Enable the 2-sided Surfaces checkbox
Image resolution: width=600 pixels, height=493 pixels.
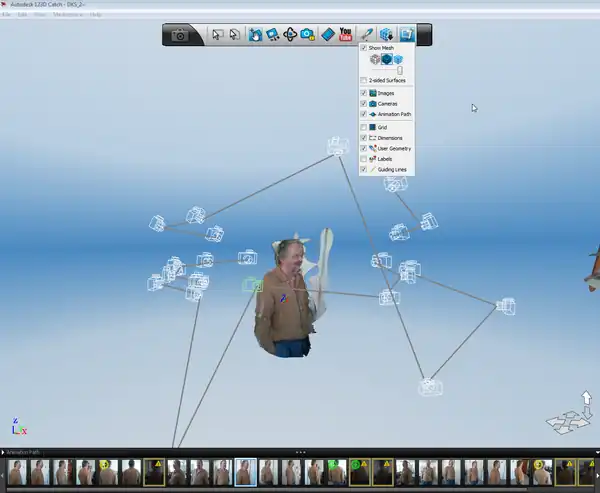coord(364,80)
